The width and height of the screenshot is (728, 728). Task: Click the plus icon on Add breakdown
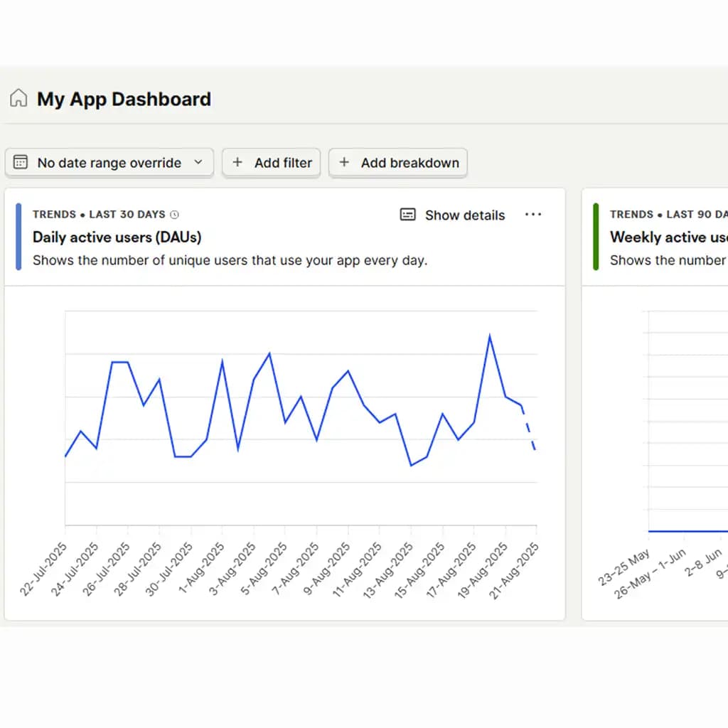[x=344, y=162]
